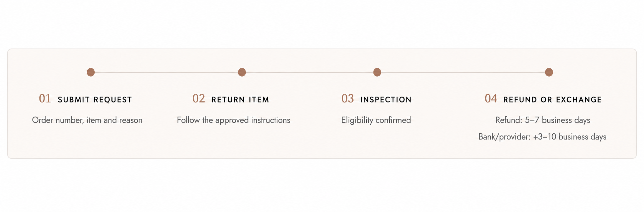This screenshot has width=644, height=212.
Task: Click the INSPECTION heading
Action: click(386, 100)
